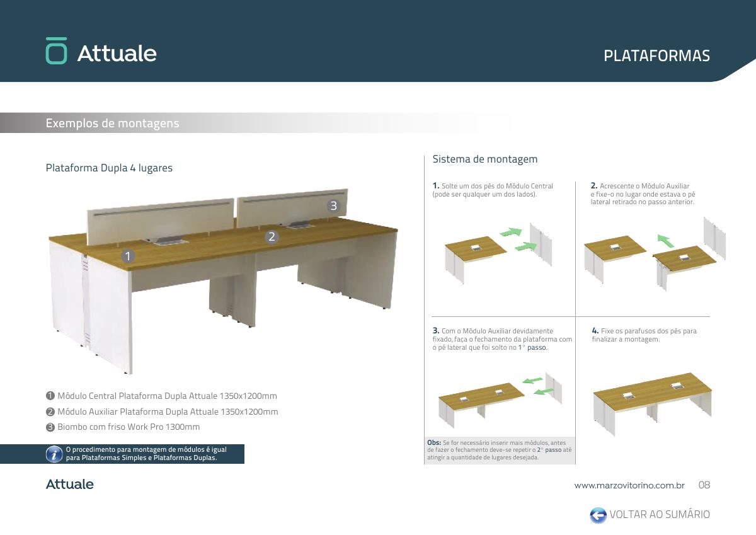Click the Sistema de montagem heading
The image size is (756, 535).
pos(485,159)
